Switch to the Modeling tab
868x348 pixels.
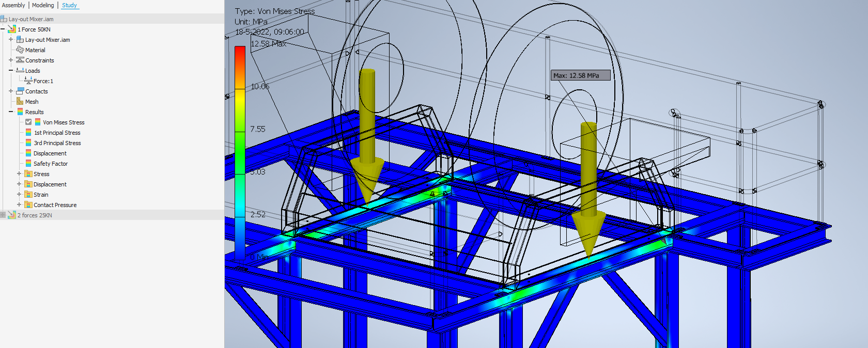[43, 5]
